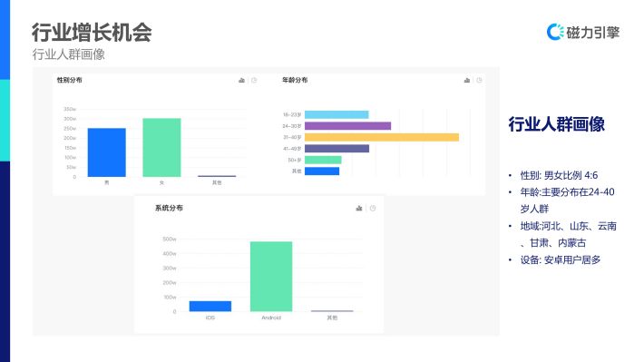Select the blue 男 bar in gender chart
The image size is (644, 362).
point(107,152)
